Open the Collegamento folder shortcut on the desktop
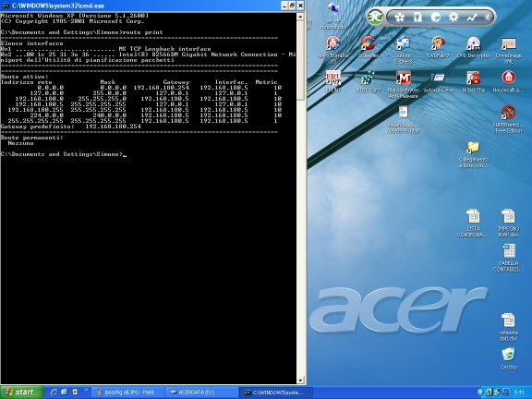Viewport: 532px width, 399px height. pos(473,154)
